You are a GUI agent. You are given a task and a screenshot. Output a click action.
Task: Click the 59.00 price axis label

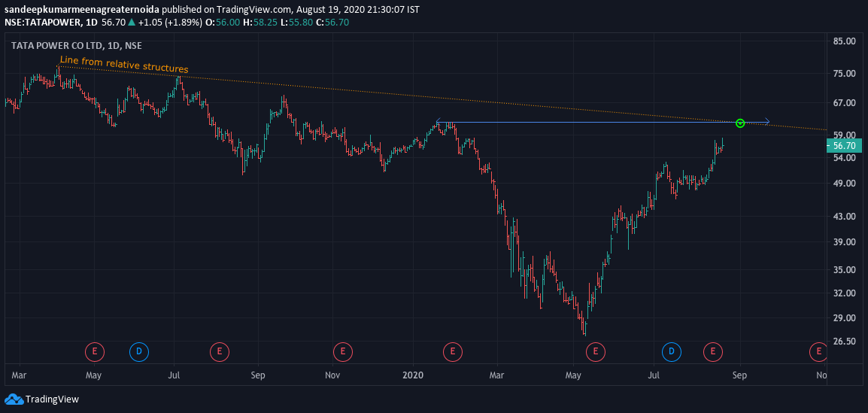click(x=844, y=135)
